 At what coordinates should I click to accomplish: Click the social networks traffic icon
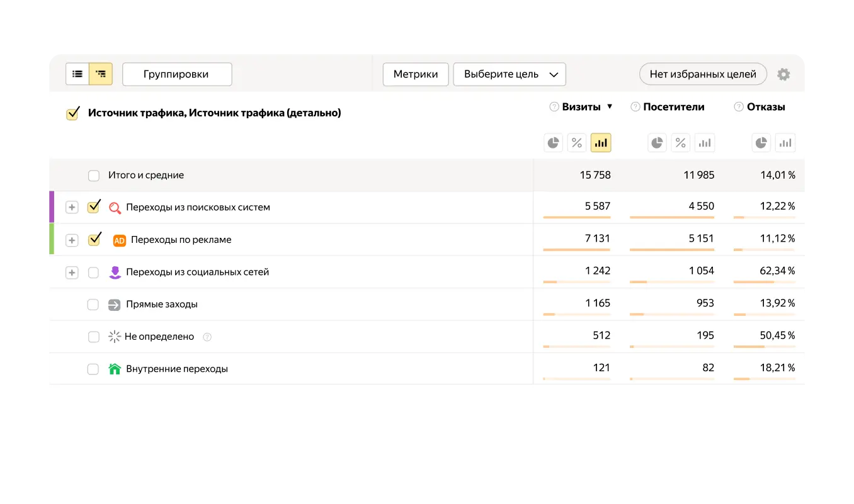114,272
